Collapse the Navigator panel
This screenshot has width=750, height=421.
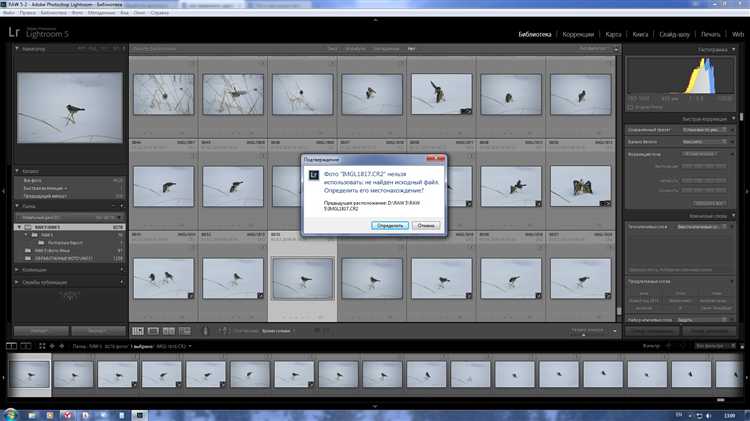[17, 48]
